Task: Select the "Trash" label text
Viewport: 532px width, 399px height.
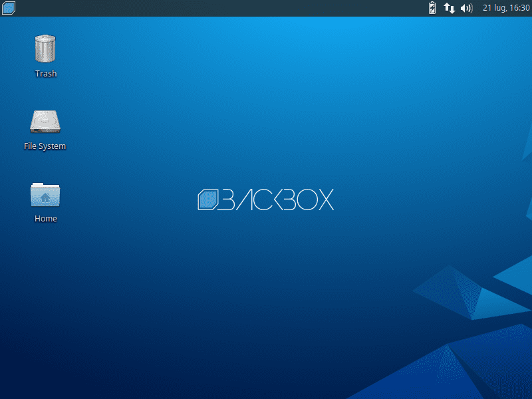Action: (46, 74)
